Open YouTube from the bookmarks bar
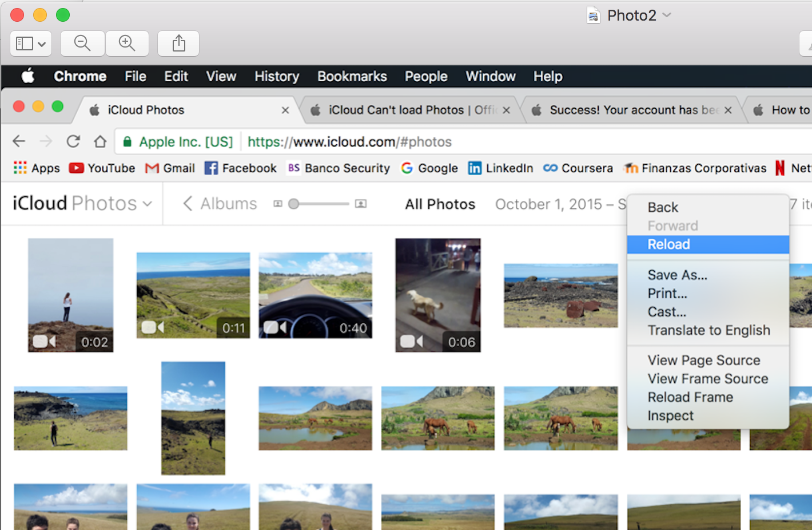This screenshot has width=812, height=530. click(101, 168)
